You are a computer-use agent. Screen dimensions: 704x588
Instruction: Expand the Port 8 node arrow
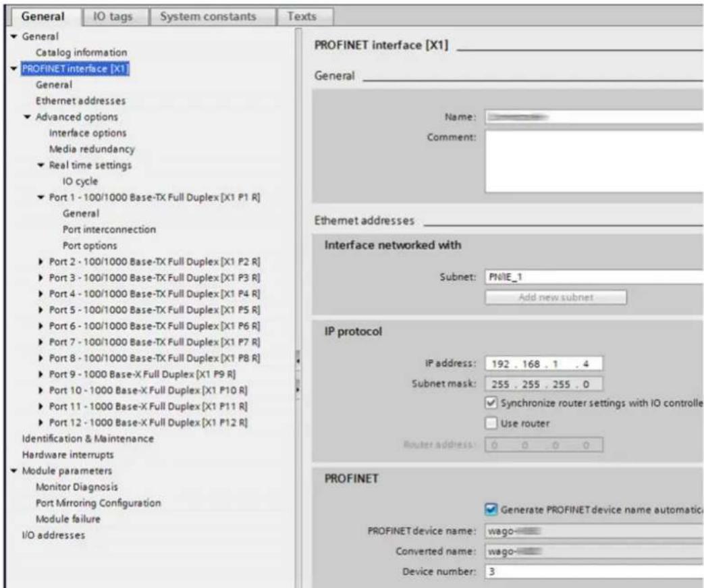point(41,358)
